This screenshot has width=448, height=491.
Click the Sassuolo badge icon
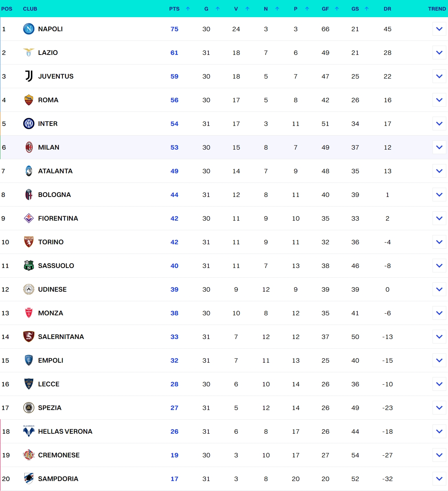coord(29,266)
